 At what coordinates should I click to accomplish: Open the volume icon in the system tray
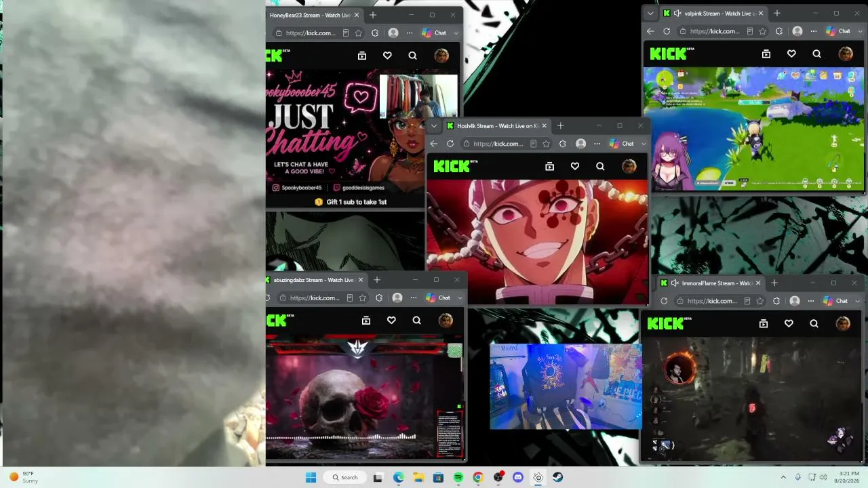coord(823,477)
